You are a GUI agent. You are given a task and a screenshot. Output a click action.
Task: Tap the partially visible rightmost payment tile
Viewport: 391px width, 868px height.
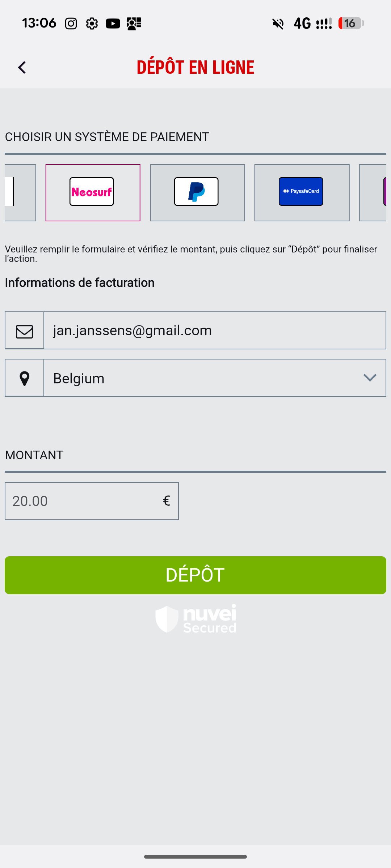(x=374, y=192)
